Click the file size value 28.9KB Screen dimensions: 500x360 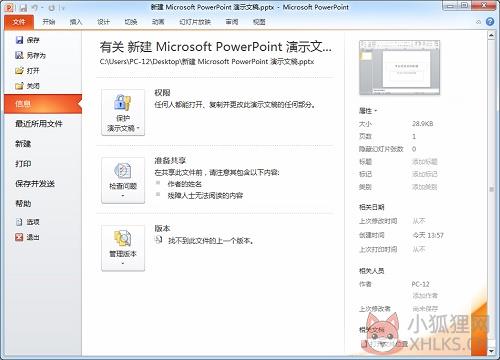click(x=423, y=124)
